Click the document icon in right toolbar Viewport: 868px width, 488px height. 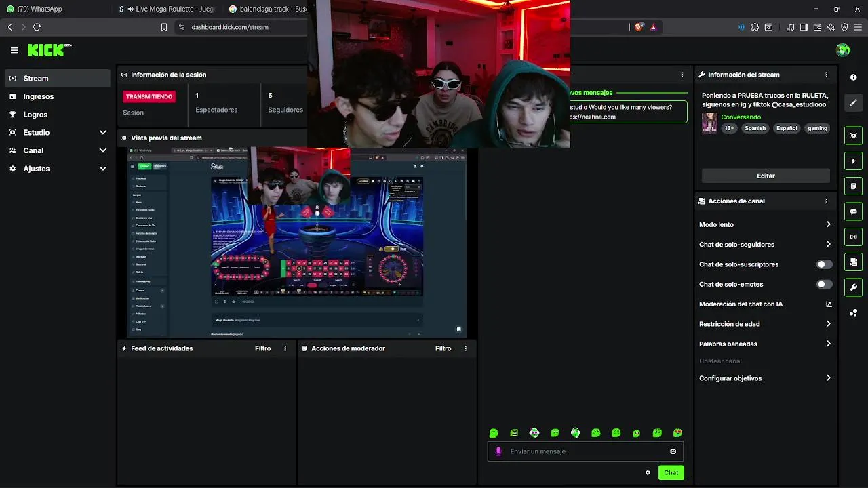[x=853, y=186]
